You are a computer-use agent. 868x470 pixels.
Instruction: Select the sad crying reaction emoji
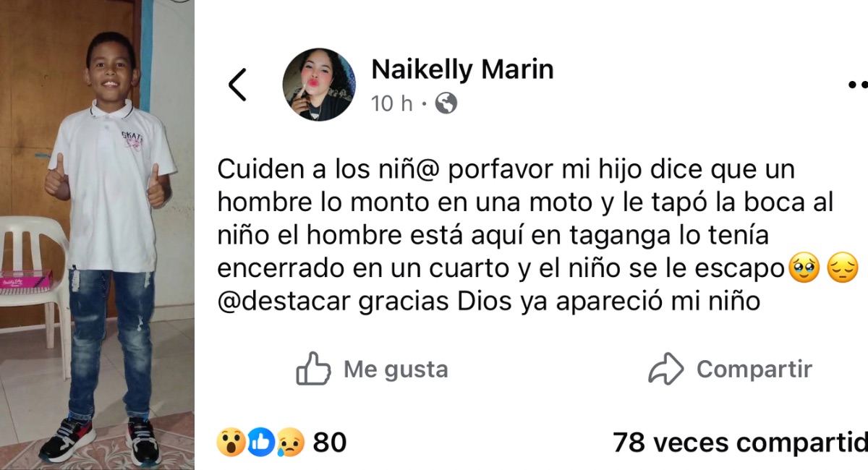[x=290, y=442]
